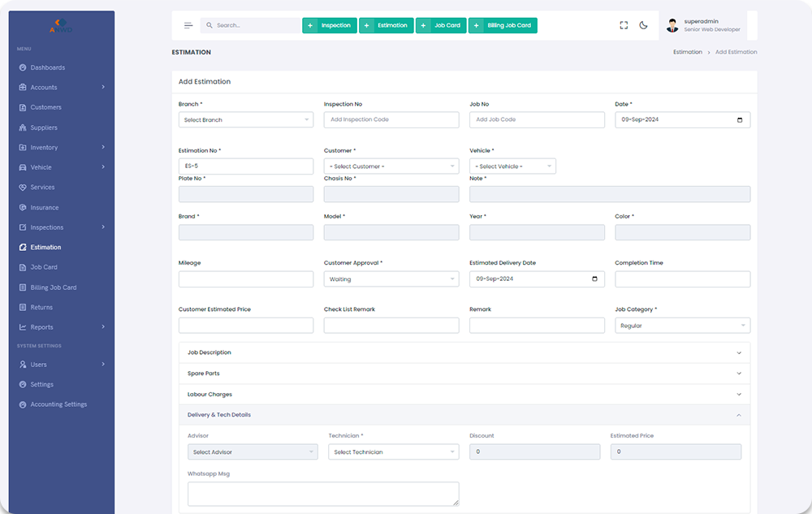Viewport: 812px width, 514px height.
Task: Open the Select Customer dropdown
Action: [391, 166]
